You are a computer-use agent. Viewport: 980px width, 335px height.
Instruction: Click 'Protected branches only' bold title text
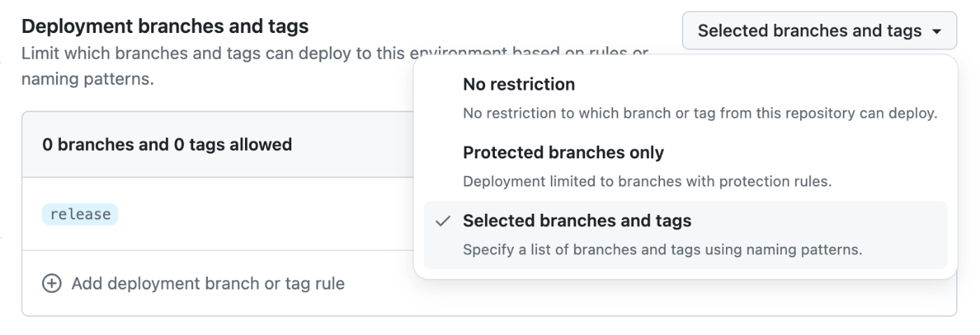tap(563, 152)
